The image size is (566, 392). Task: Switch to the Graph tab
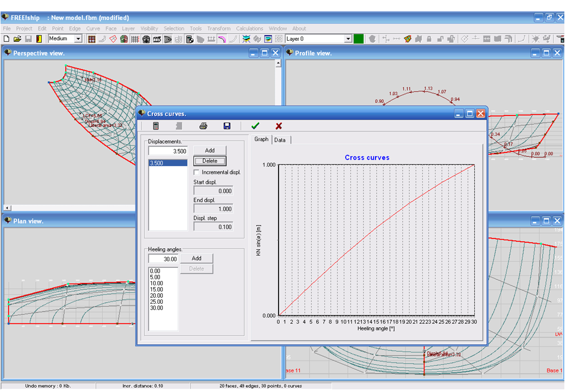pyautogui.click(x=261, y=139)
